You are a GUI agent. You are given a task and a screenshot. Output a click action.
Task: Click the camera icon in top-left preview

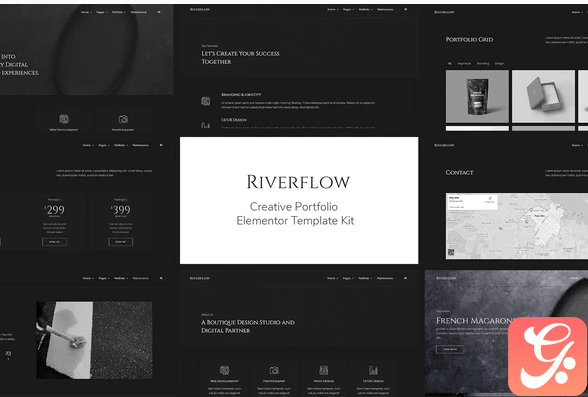tap(123, 119)
